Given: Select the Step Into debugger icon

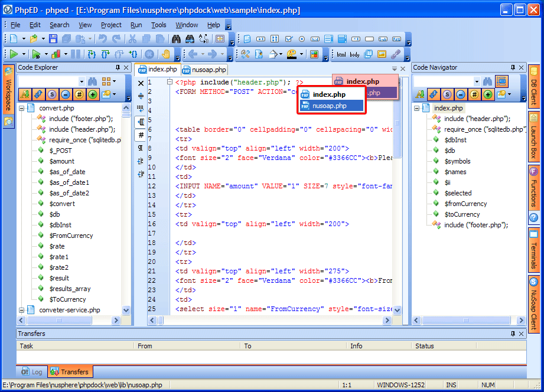Looking at the screenshot, I should point(92,53).
